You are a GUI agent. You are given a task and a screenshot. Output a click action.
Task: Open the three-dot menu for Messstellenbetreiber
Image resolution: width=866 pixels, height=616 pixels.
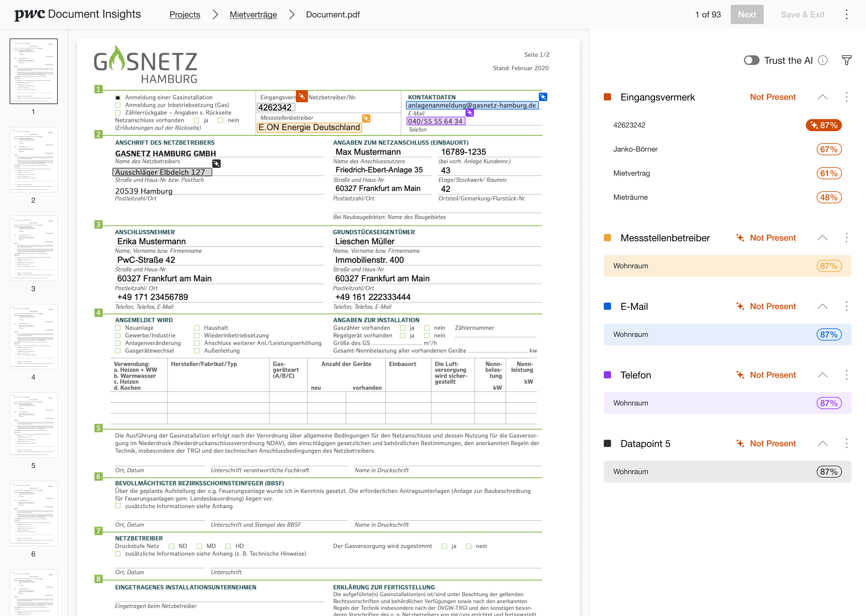846,238
